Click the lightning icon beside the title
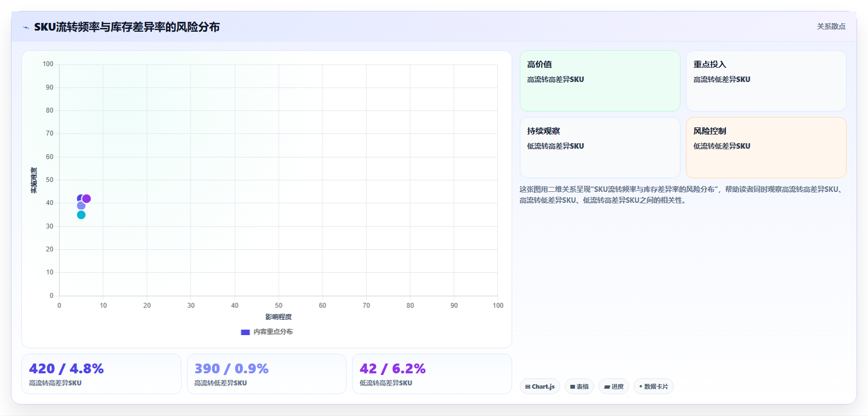The height and width of the screenshot is (416, 868). point(26,27)
